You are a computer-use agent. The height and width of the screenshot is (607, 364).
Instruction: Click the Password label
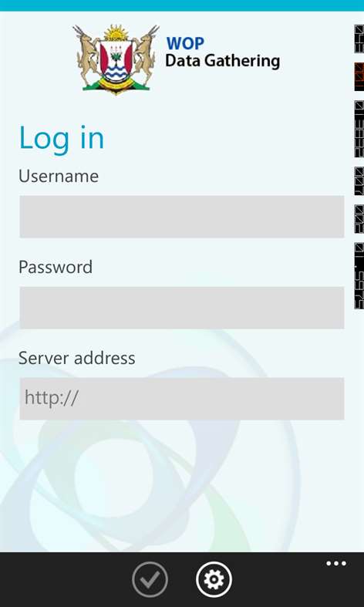[56, 267]
